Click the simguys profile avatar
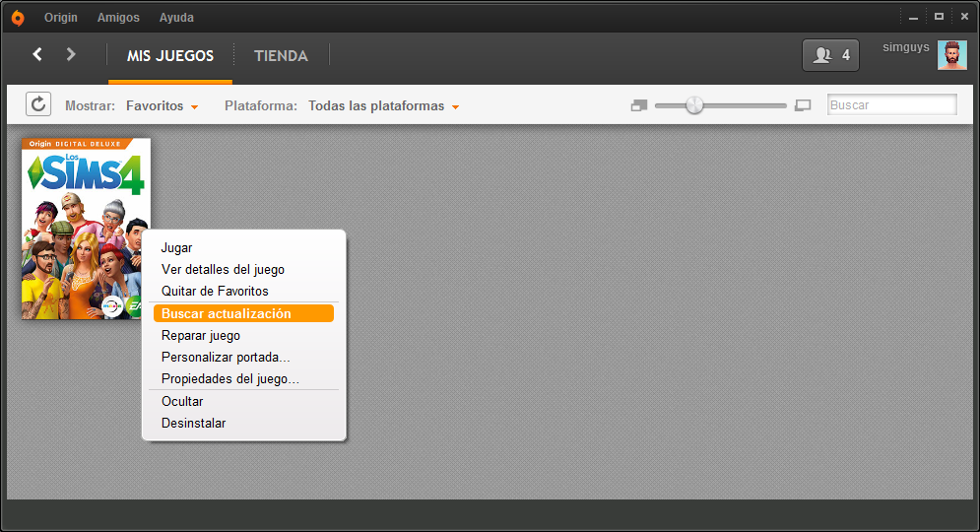 (x=951, y=55)
